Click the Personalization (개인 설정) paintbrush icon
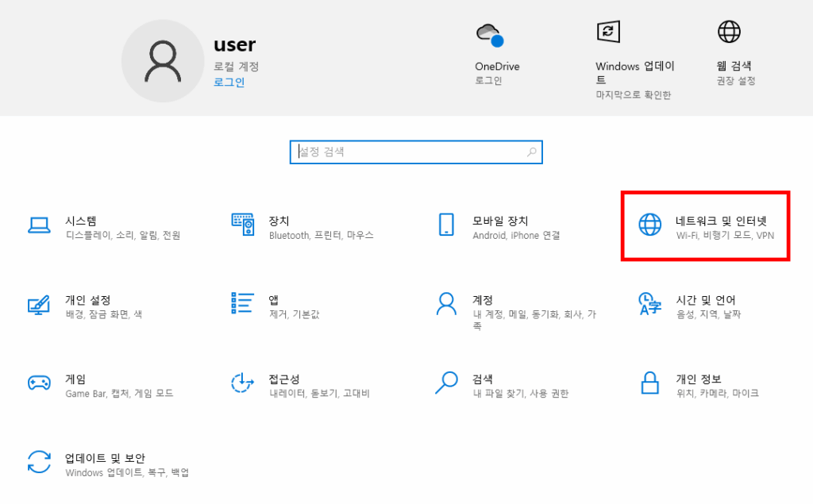 coord(39,304)
